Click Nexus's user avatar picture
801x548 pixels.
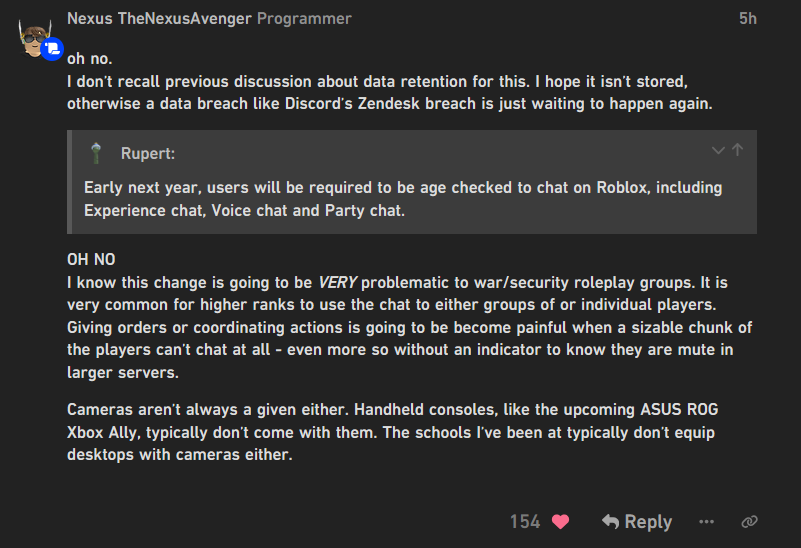pyautogui.click(x=35, y=37)
